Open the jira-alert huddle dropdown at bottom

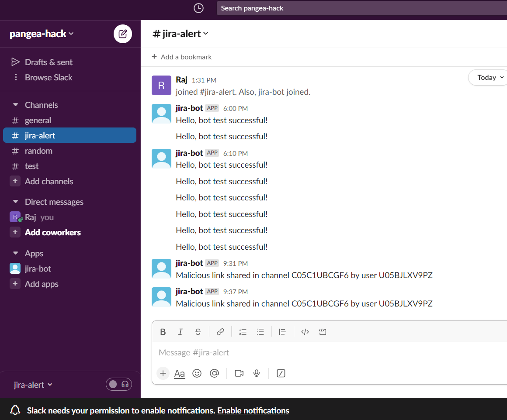pos(33,385)
